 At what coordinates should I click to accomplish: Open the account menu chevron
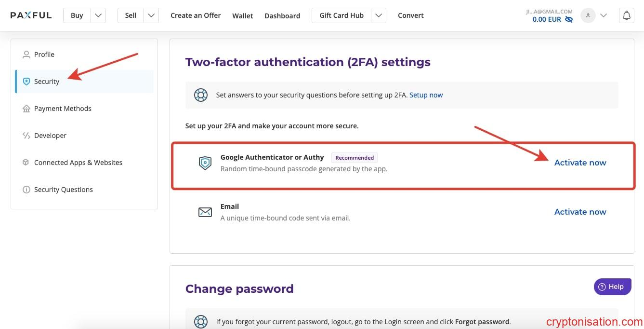point(604,15)
